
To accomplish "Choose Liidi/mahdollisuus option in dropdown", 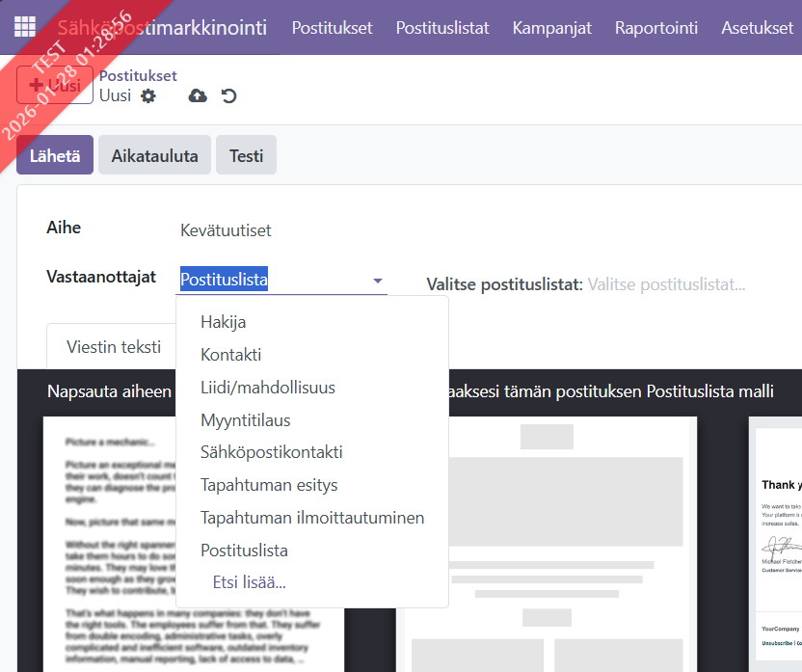I will 267,388.
